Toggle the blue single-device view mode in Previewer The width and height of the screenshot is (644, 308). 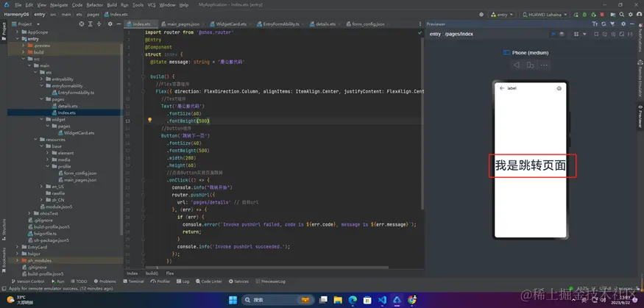(553, 34)
